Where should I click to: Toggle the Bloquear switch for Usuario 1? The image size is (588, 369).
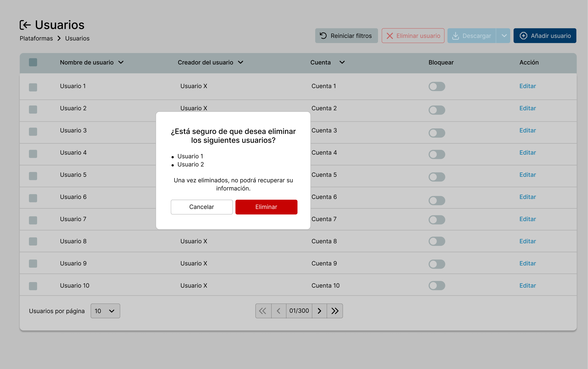click(x=437, y=86)
